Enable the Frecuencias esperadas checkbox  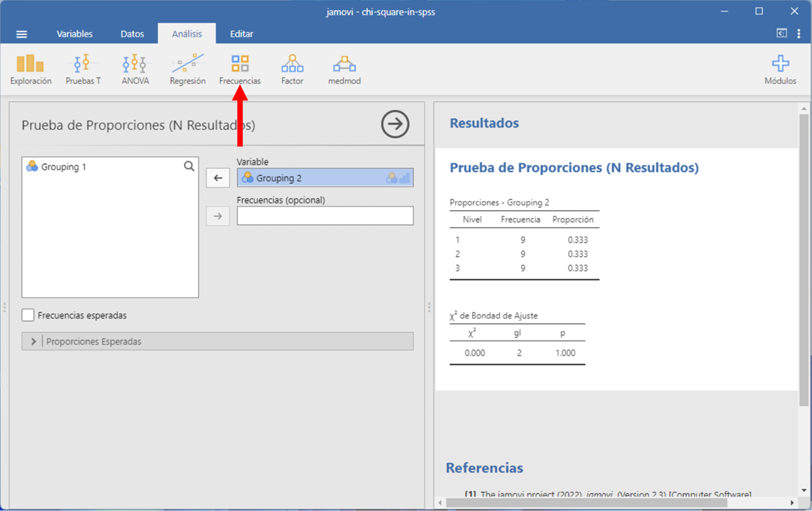(28, 315)
